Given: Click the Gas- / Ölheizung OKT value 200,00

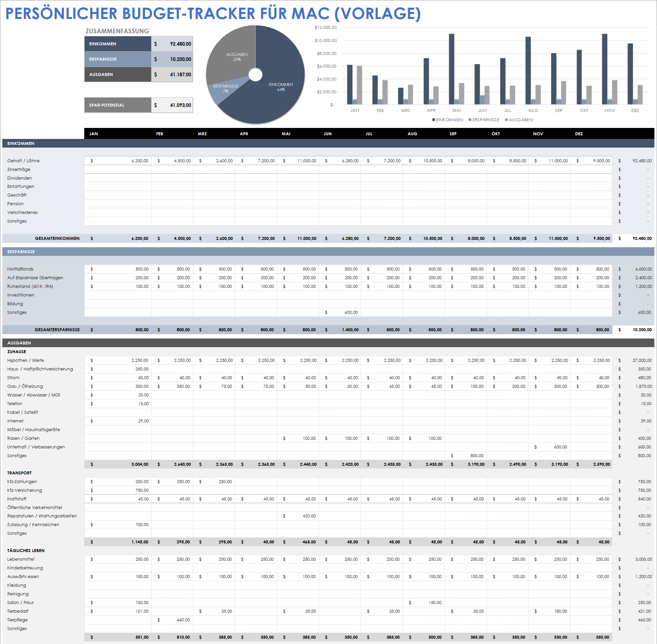Looking at the screenshot, I should coord(507,386).
